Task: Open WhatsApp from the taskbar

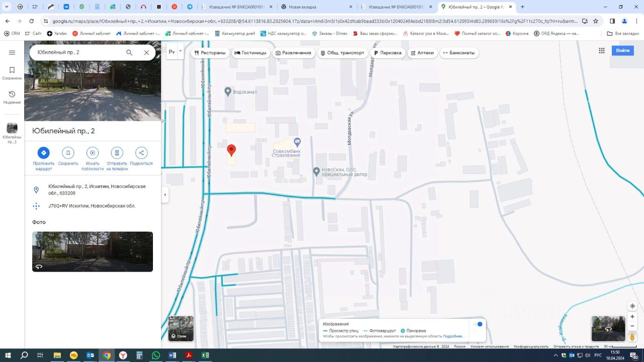Action: click(155, 355)
